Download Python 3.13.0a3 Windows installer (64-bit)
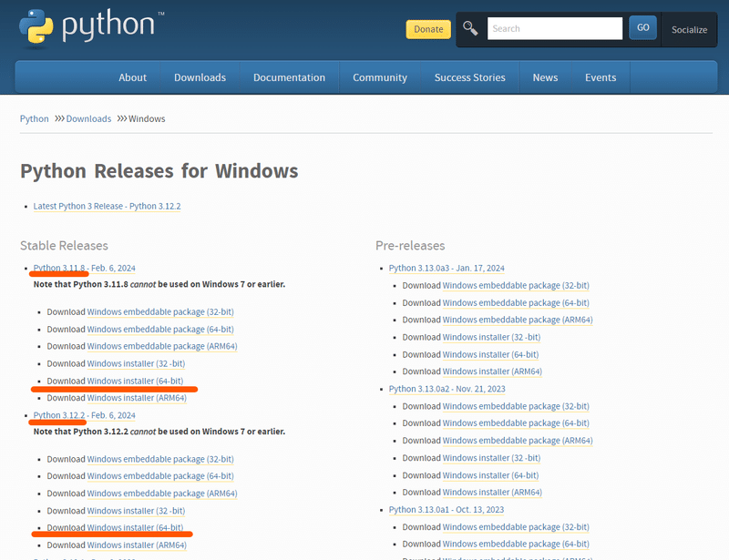 click(490, 354)
